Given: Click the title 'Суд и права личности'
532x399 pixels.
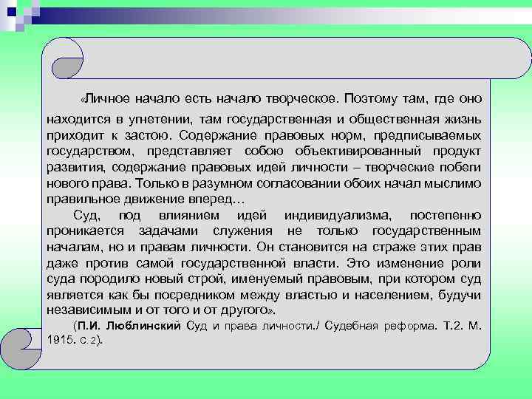Looking at the screenshot, I should point(250,326).
